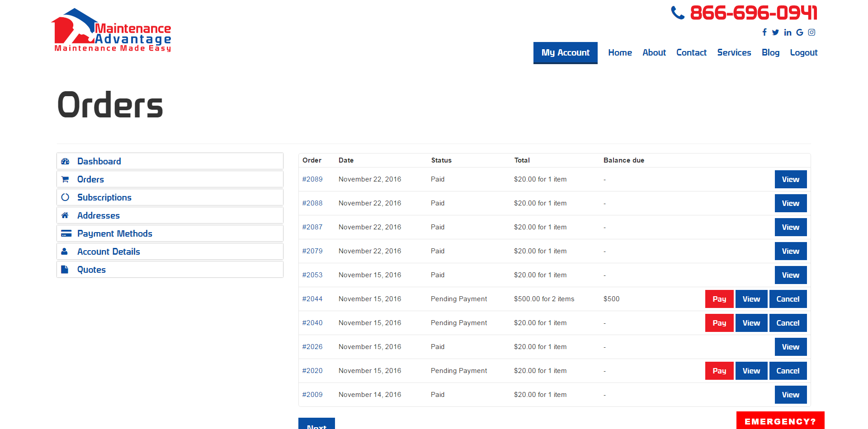Screen dimensions: 868x429
Task: View order #2088 details
Action: 791,203
